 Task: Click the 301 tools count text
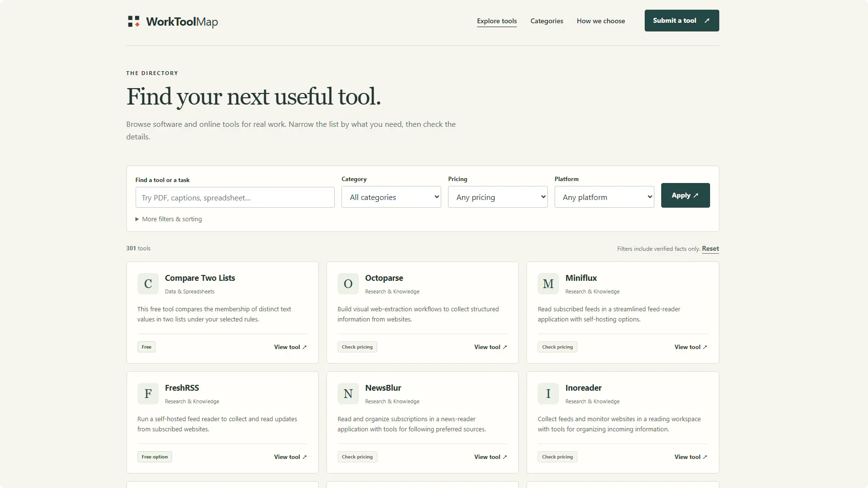(139, 248)
